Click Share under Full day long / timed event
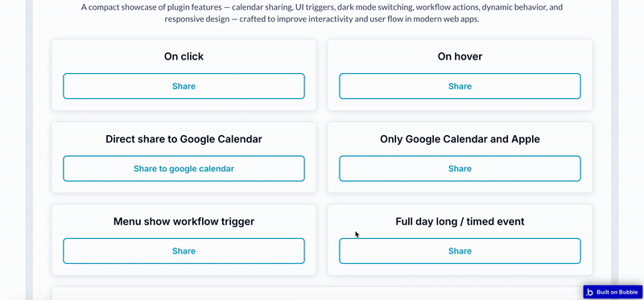 pos(460,251)
